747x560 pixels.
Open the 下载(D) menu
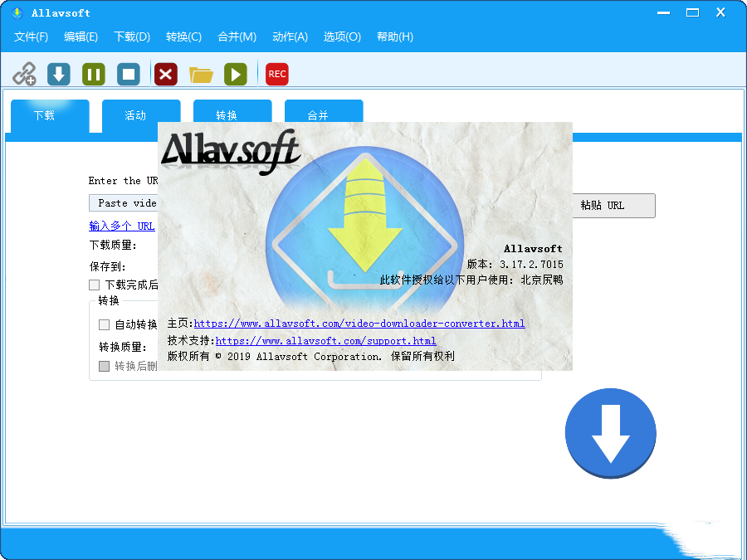tap(132, 37)
